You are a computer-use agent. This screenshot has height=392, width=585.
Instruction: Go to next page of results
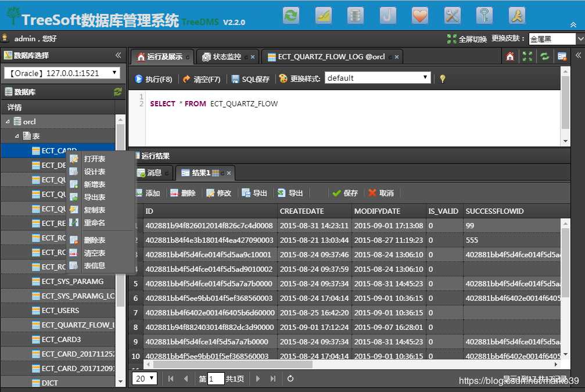(x=258, y=379)
